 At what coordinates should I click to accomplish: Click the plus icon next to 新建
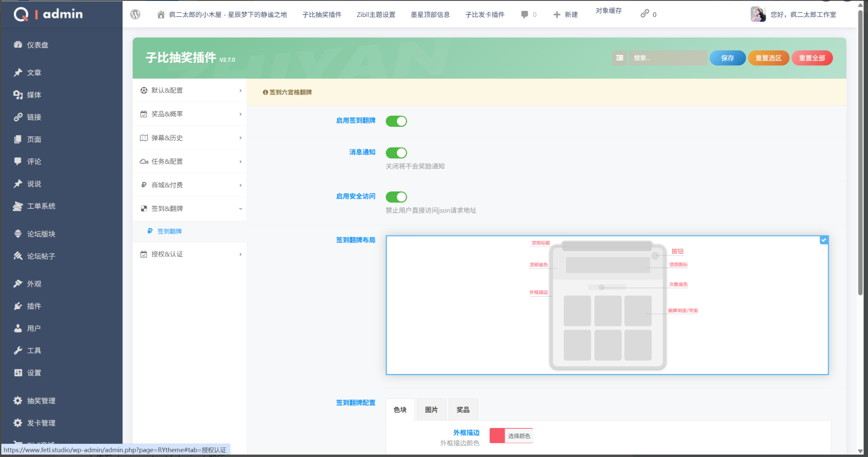coord(557,15)
